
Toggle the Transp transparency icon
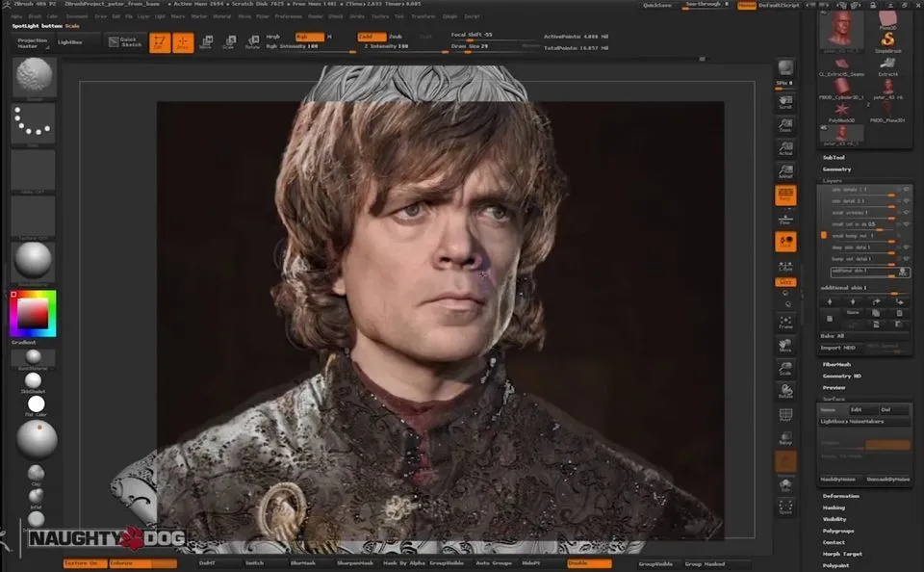[x=785, y=438]
